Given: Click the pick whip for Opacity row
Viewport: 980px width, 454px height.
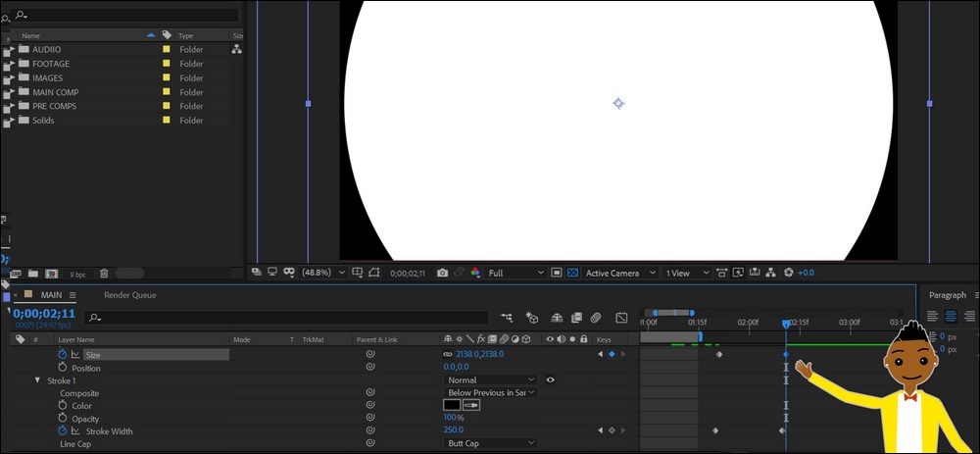Looking at the screenshot, I should pos(370,417).
